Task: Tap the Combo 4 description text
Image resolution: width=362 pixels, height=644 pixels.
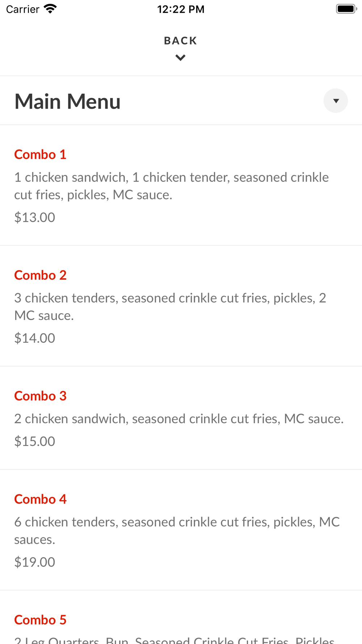Action: [177, 530]
